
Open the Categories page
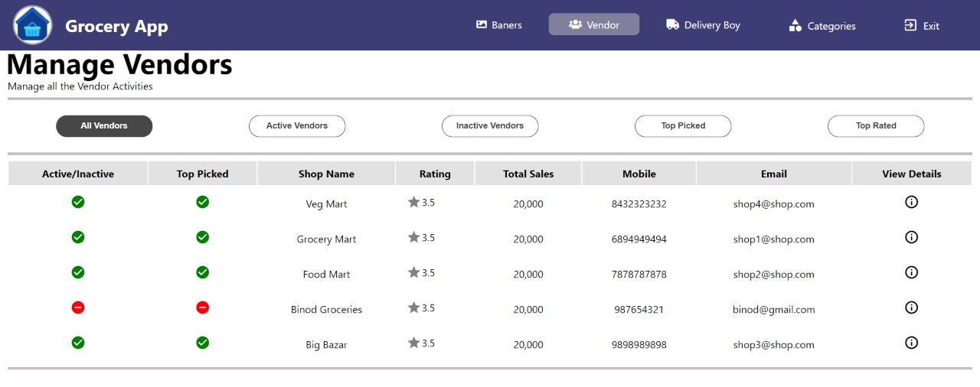(x=822, y=26)
